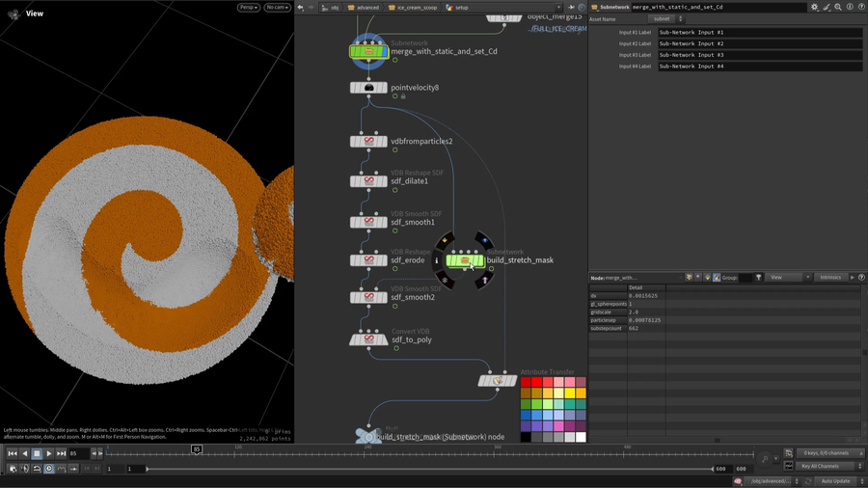This screenshot has width=868, height=488.
Task: Go to the advanced network level
Action: [x=364, y=8]
